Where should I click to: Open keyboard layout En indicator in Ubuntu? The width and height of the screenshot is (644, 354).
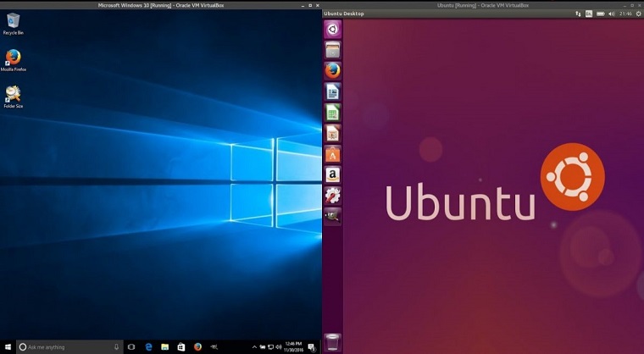(x=589, y=14)
